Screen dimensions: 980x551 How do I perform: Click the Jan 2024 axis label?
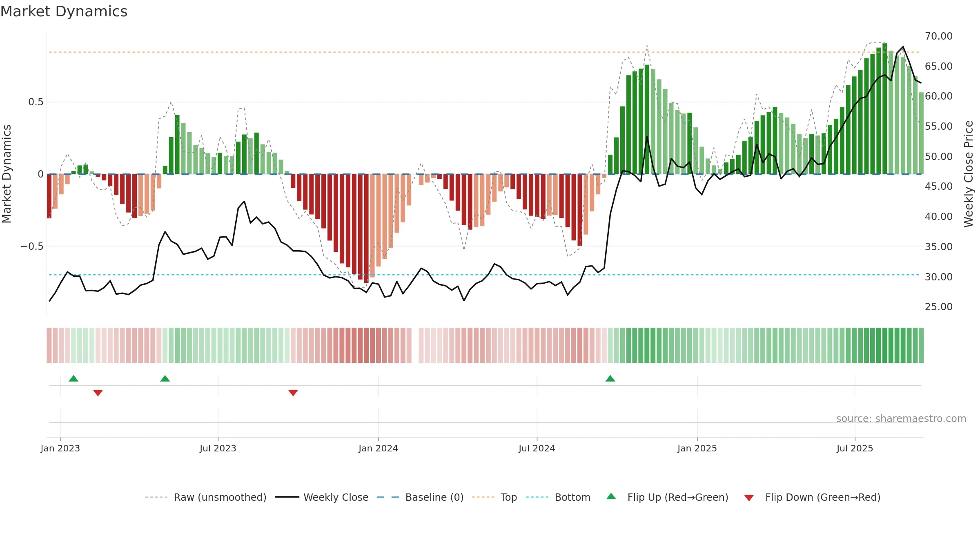coord(379,448)
